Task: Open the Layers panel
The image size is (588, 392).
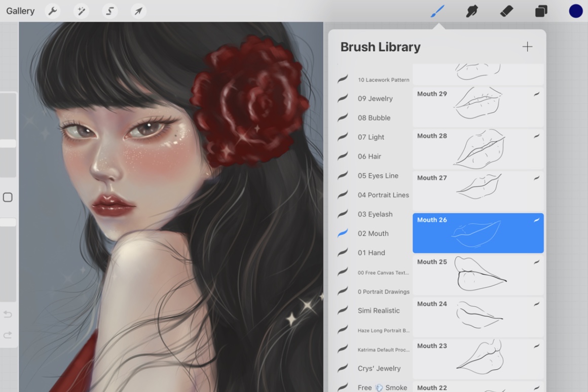Action: (x=541, y=10)
